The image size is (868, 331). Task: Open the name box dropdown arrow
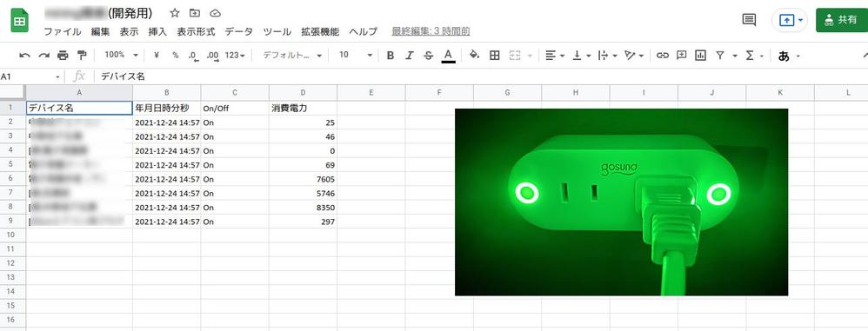coord(57,76)
